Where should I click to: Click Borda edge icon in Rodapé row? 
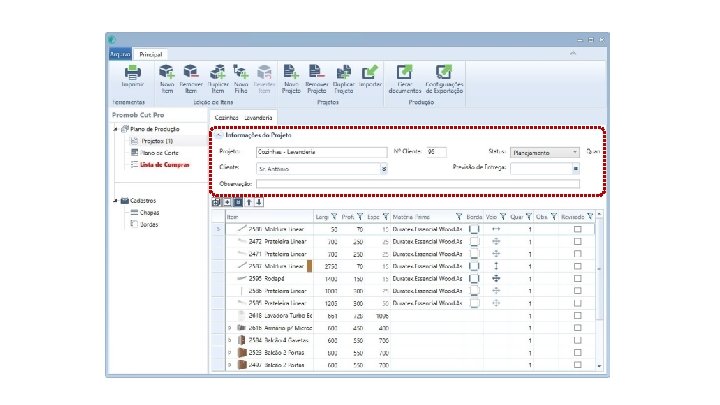(x=474, y=278)
